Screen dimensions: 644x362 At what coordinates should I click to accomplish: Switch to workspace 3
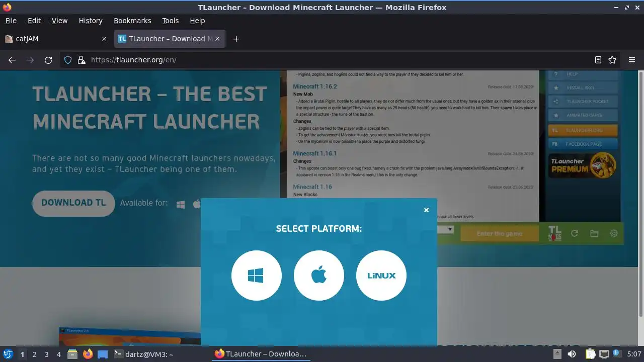(46, 354)
